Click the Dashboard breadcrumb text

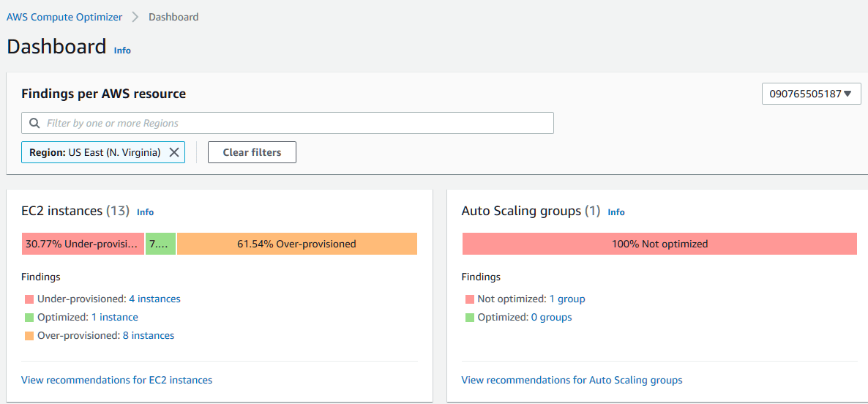173,17
